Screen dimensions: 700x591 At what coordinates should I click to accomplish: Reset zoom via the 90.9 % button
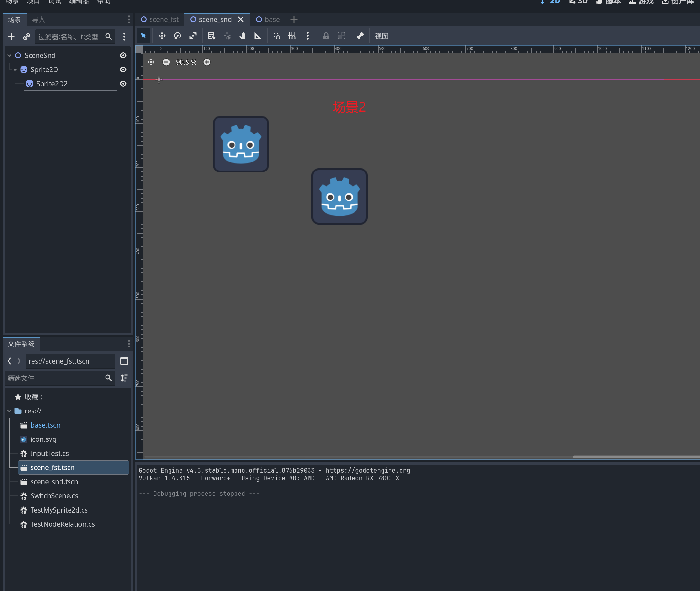point(186,62)
